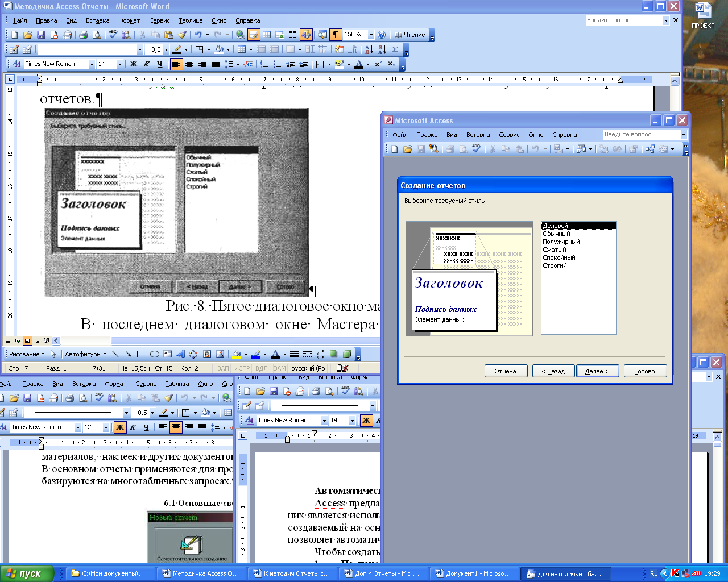The height and width of the screenshot is (582, 728).
Task: Click the Help question mark icon in Word toolbar
Action: pos(382,35)
